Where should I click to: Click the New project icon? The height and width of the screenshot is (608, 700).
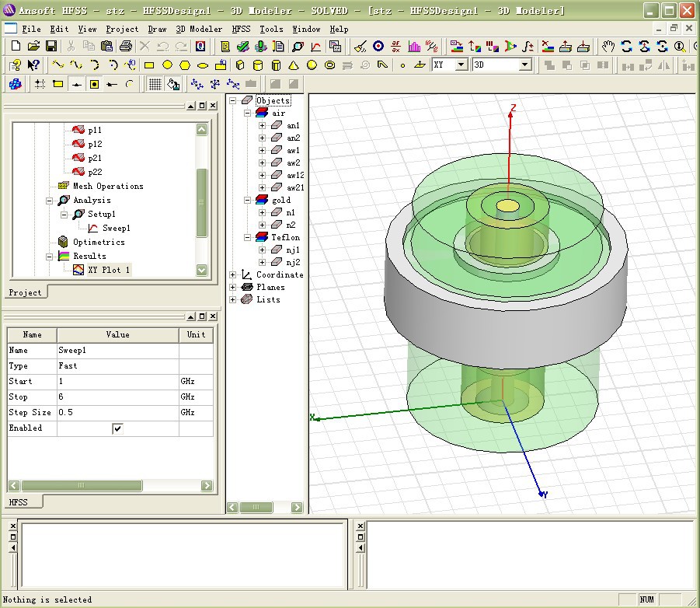pyautogui.click(x=16, y=46)
